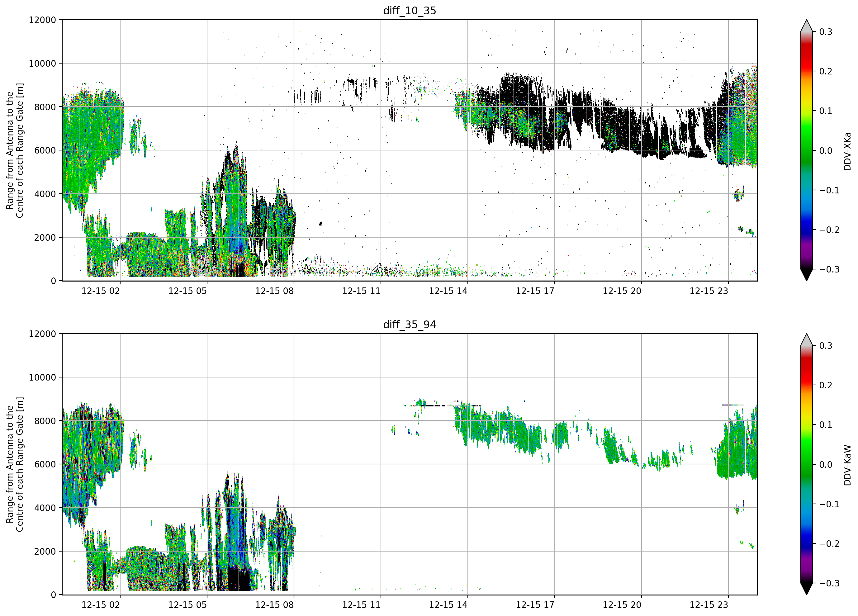Click the '12-15 08' tick label under diff_35_94
Screen dimensions: 858x616
coord(274,605)
